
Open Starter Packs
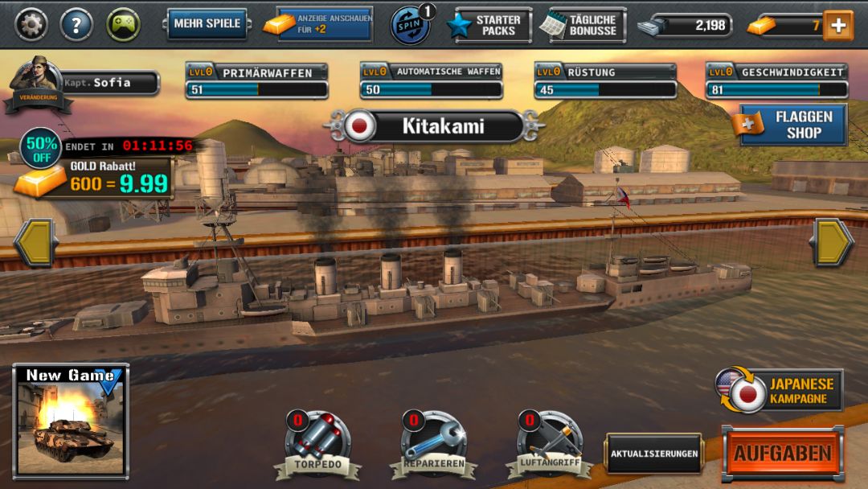coord(490,26)
